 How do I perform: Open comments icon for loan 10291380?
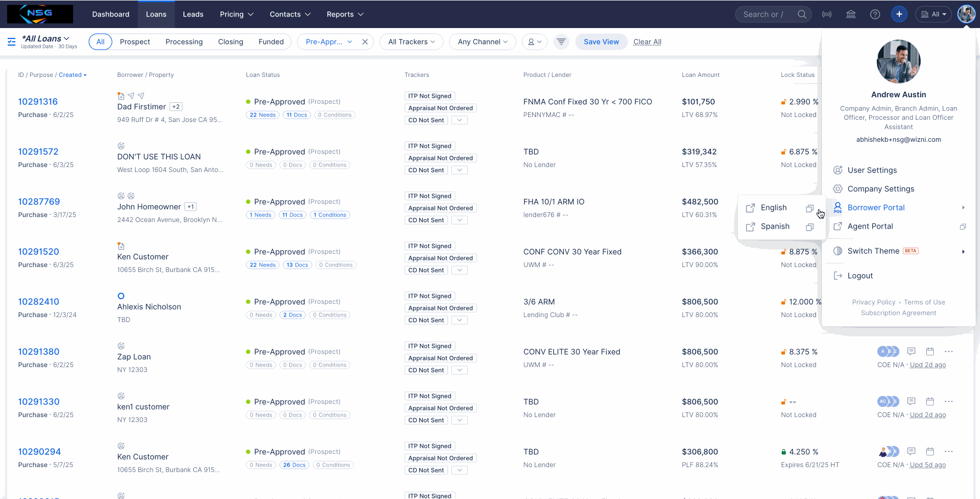(911, 351)
